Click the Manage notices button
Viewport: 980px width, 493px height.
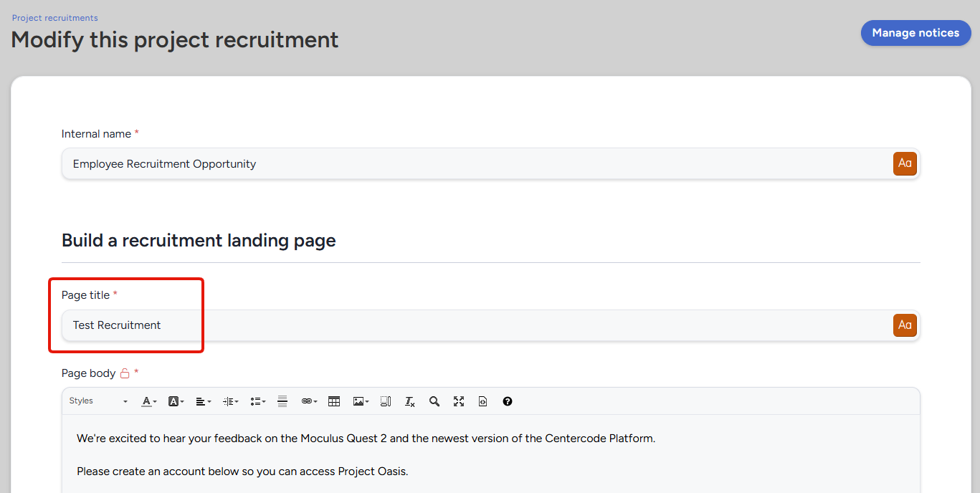point(915,33)
